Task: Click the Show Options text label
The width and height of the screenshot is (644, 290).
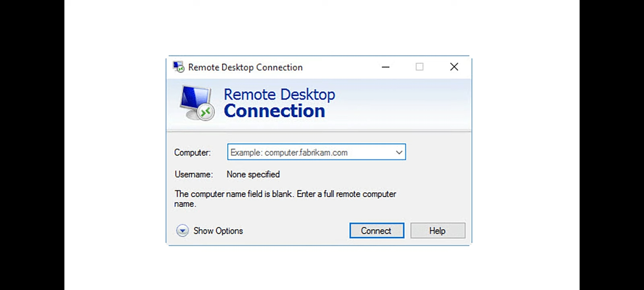Action: click(x=218, y=231)
